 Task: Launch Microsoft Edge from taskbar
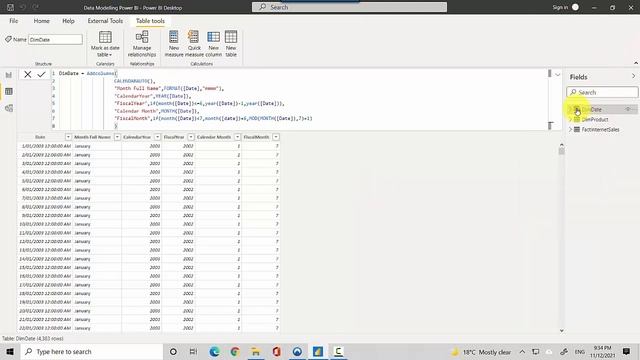pyautogui.click(x=214, y=351)
